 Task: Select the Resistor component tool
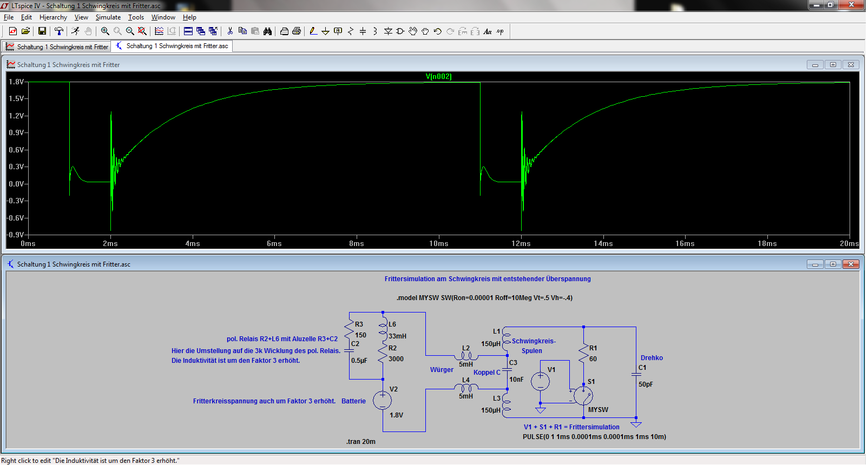(x=350, y=31)
